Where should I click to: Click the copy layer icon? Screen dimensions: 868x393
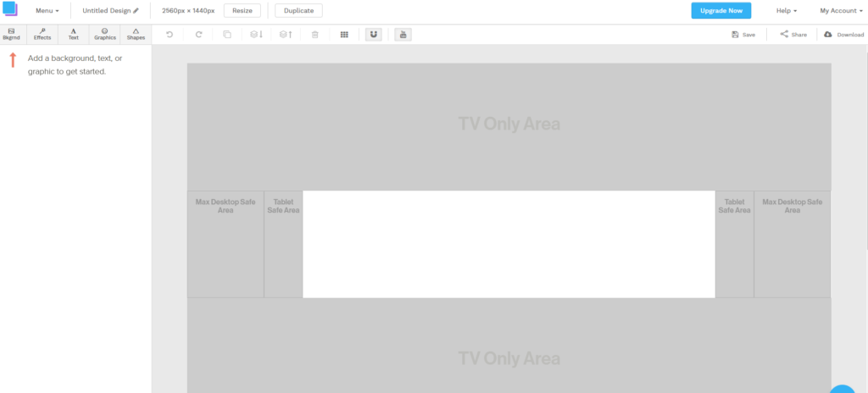(226, 35)
